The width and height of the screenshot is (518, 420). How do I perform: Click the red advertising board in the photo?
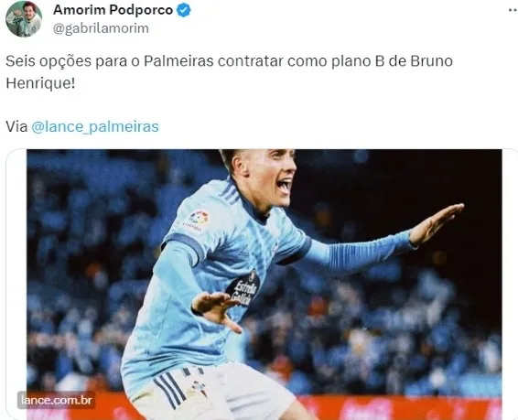click(x=396, y=408)
